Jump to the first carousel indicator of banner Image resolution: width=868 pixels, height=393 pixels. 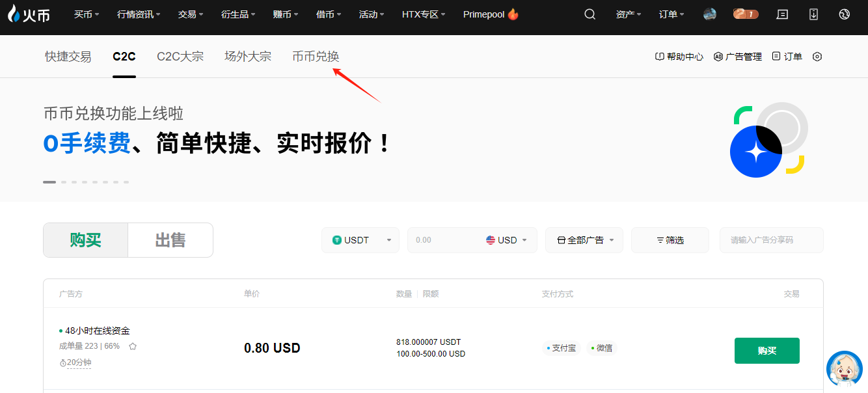point(49,182)
